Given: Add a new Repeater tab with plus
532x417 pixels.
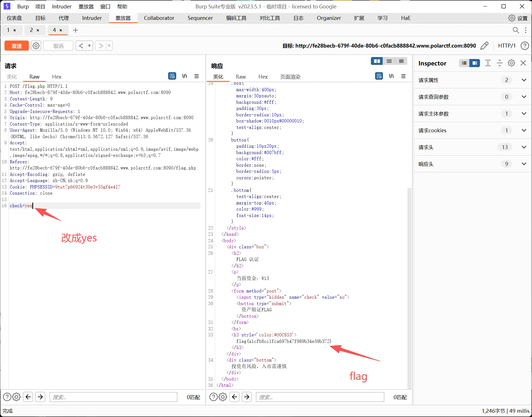Looking at the screenshot, I should point(76,30).
